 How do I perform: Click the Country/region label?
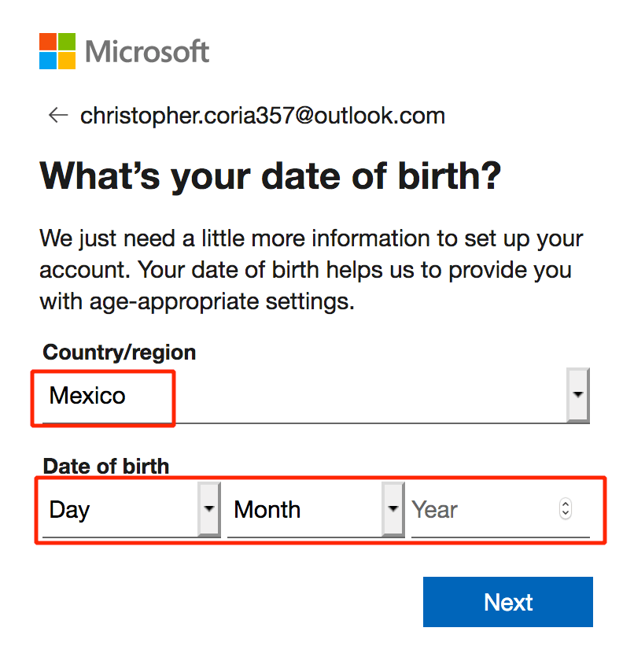coord(119,353)
